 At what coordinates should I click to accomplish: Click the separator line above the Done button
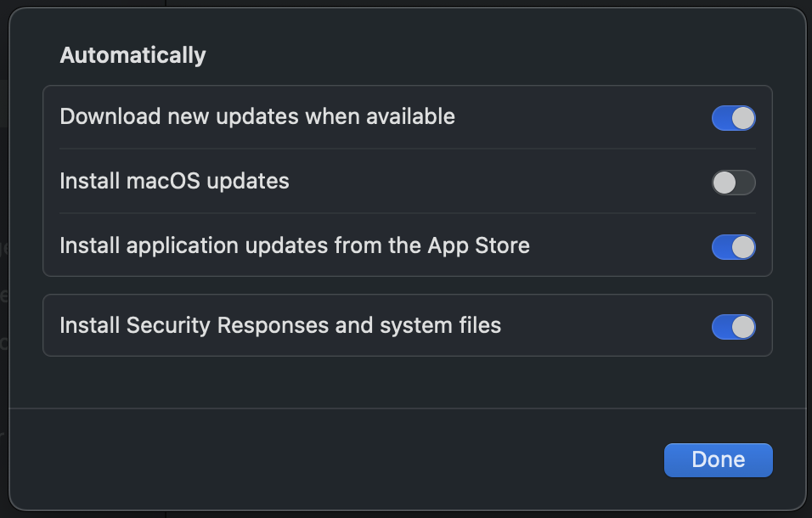tap(408, 408)
